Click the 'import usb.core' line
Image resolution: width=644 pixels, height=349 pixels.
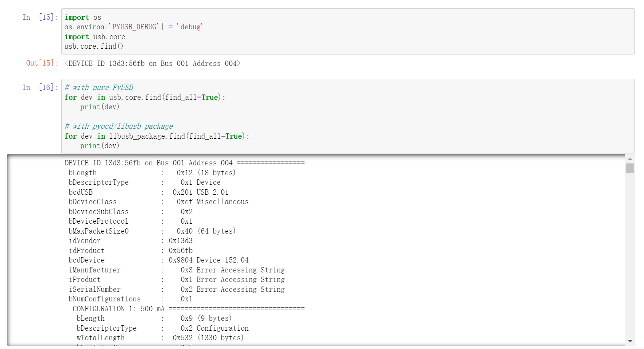tap(95, 37)
